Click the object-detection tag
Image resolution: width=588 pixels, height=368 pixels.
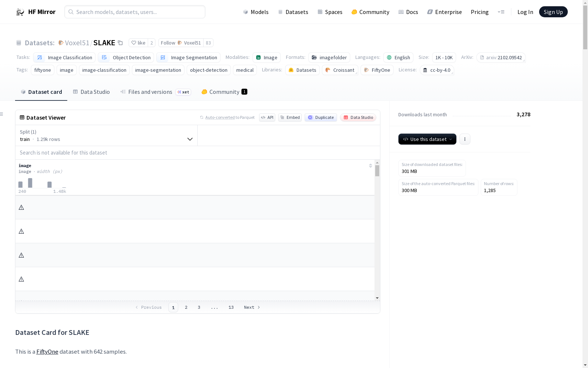coord(209,70)
